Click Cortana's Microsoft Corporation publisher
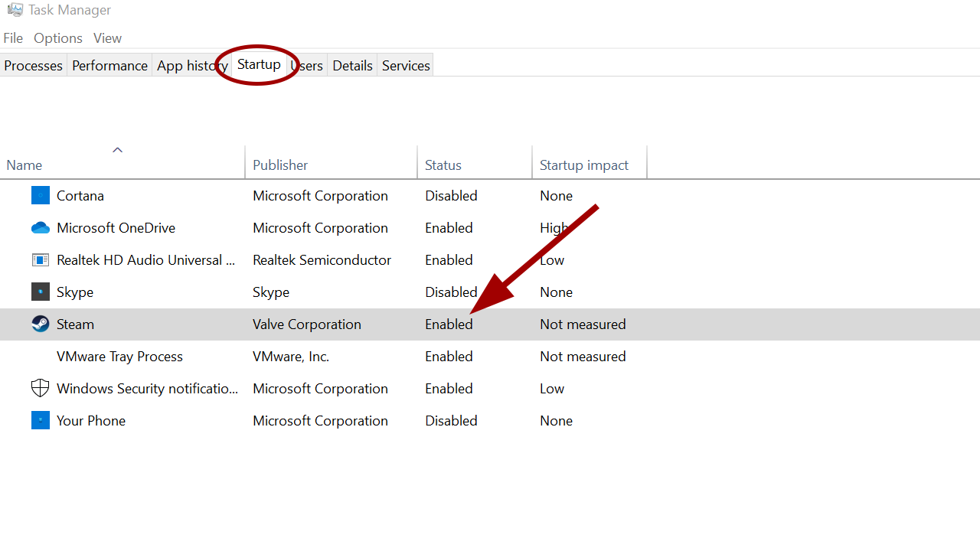This screenshot has width=980, height=551. pos(320,196)
